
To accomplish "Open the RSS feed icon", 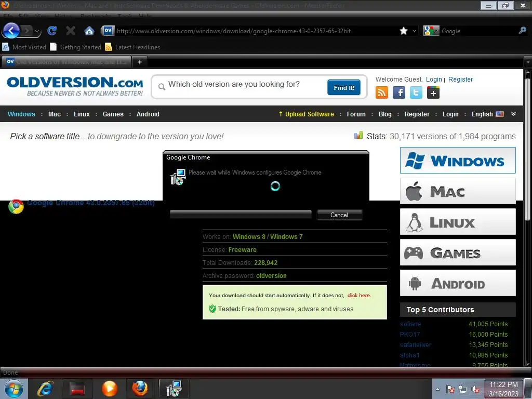I will tap(382, 92).
